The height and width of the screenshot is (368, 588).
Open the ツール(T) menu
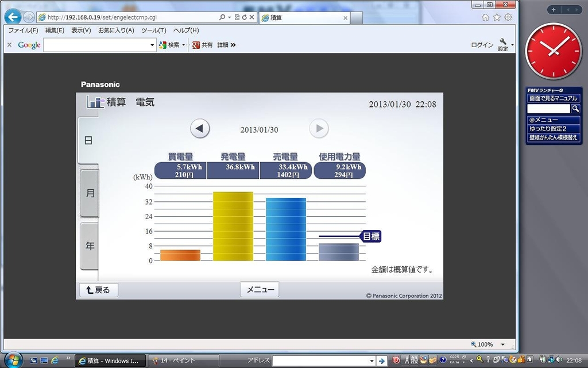click(154, 30)
